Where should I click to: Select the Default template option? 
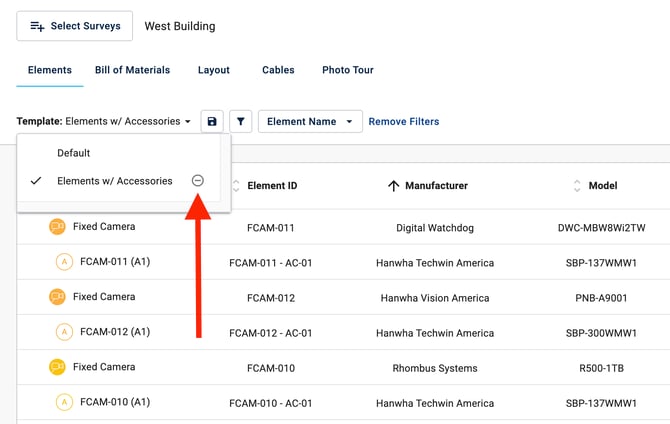74,153
